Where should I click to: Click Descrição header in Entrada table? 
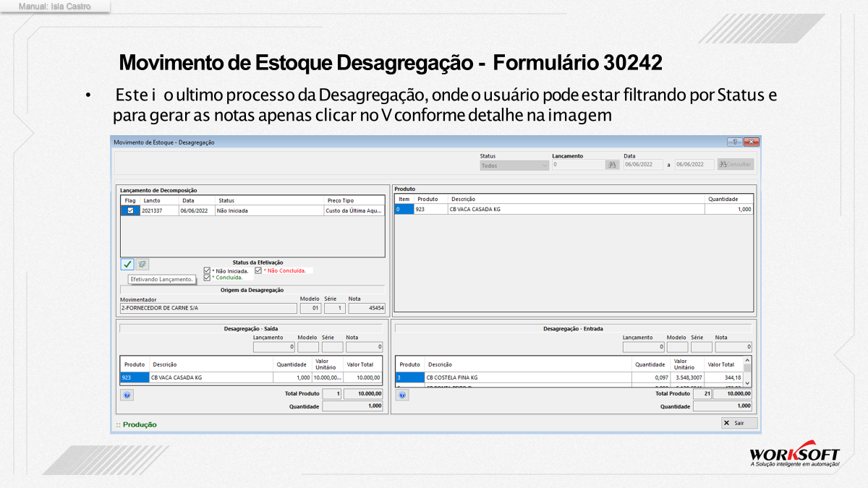(528, 364)
